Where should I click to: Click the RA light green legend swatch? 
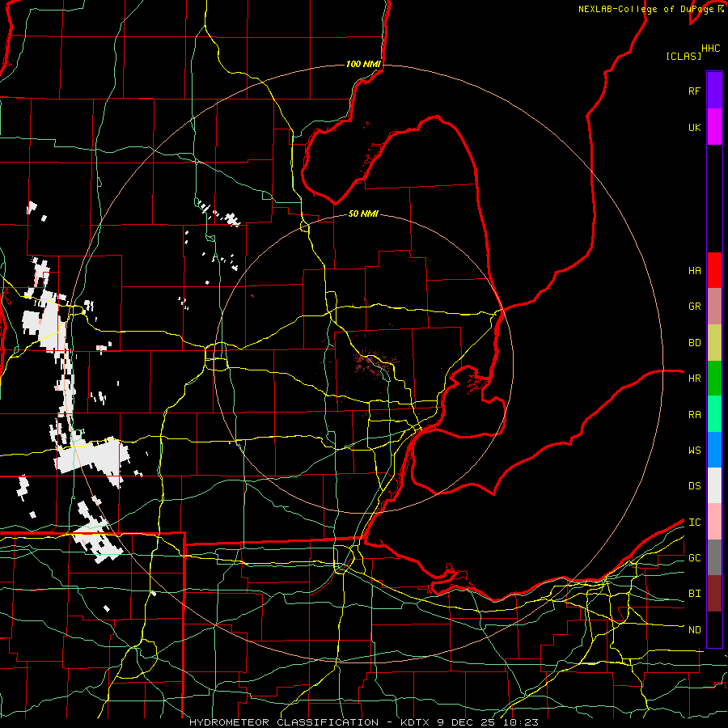tap(714, 414)
